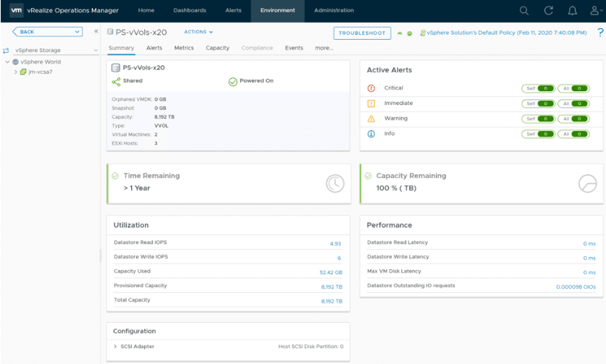The width and height of the screenshot is (606, 364).
Task: Click Datastore Write IOPS value 6
Action: [x=339, y=258]
